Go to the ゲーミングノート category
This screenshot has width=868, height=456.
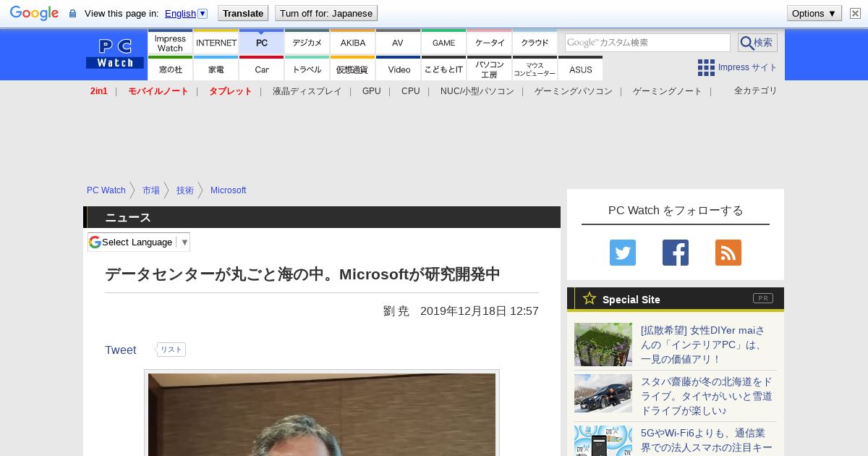[668, 91]
